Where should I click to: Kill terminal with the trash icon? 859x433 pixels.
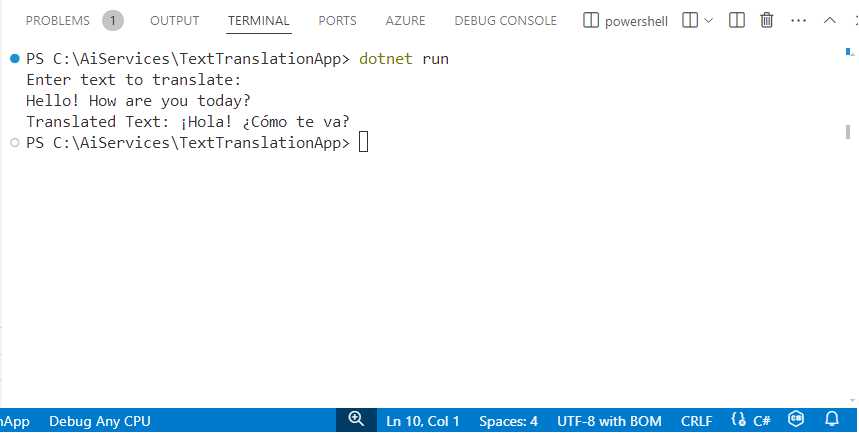coord(767,20)
